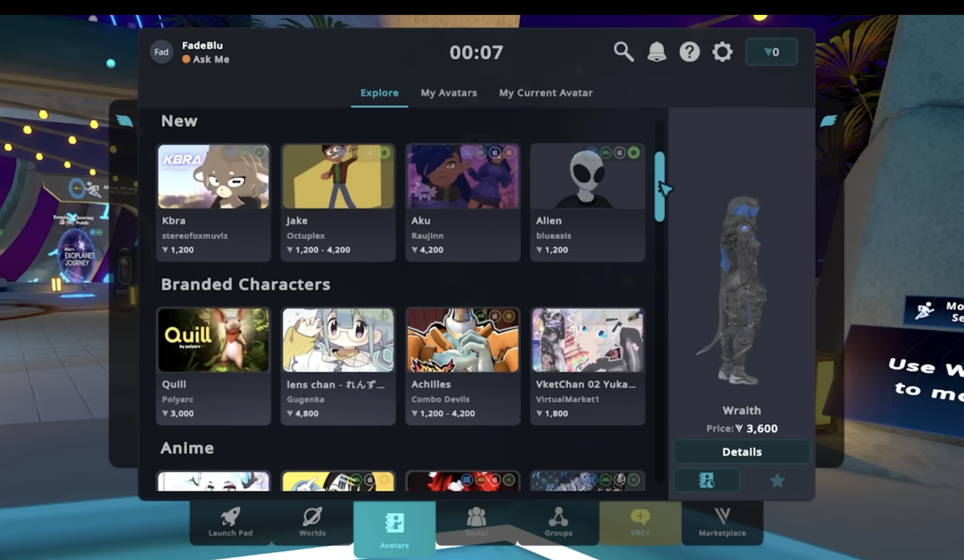
Task: Expand the right wing panel
Action: (x=829, y=121)
